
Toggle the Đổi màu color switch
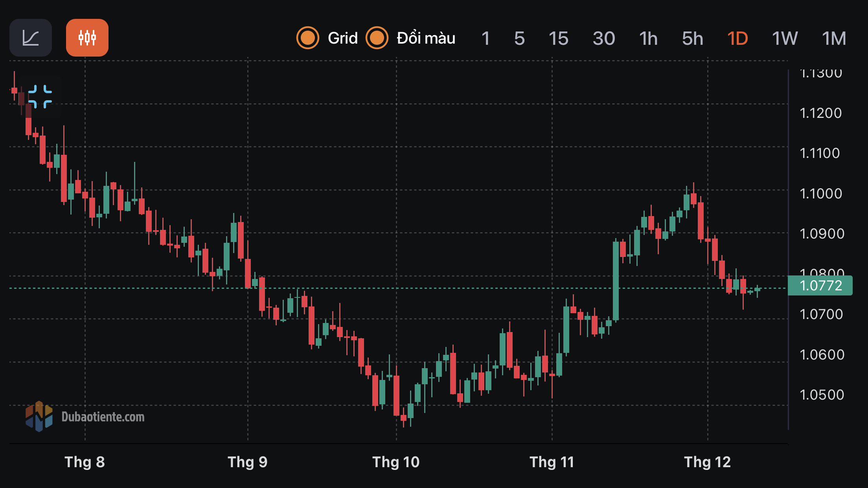(377, 38)
